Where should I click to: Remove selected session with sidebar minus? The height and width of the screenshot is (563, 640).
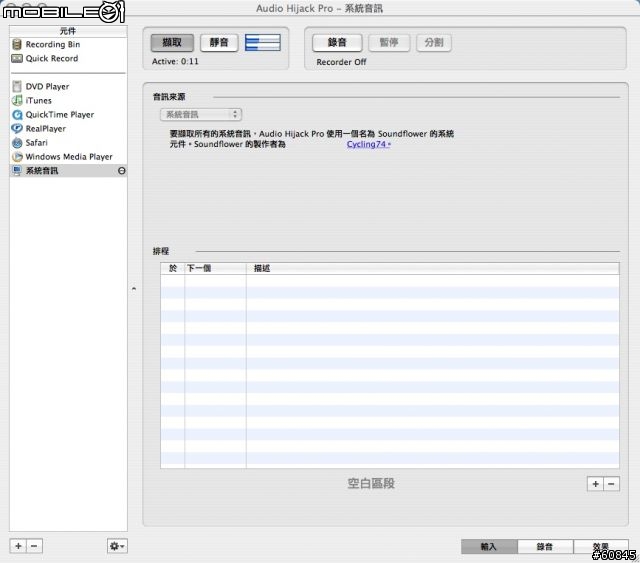point(34,546)
